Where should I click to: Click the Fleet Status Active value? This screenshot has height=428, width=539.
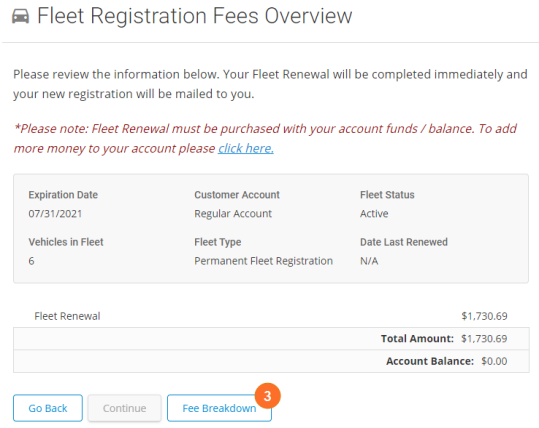coord(374,213)
